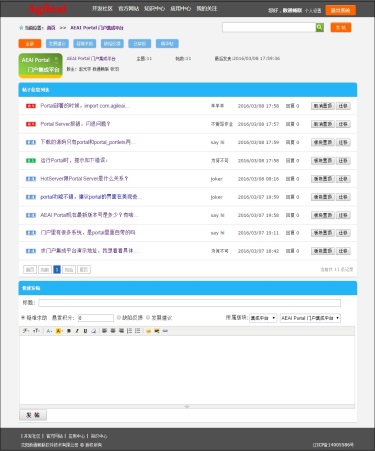Open 应用中心 in the top navigation
This screenshot has width=375, height=451.
180,8
